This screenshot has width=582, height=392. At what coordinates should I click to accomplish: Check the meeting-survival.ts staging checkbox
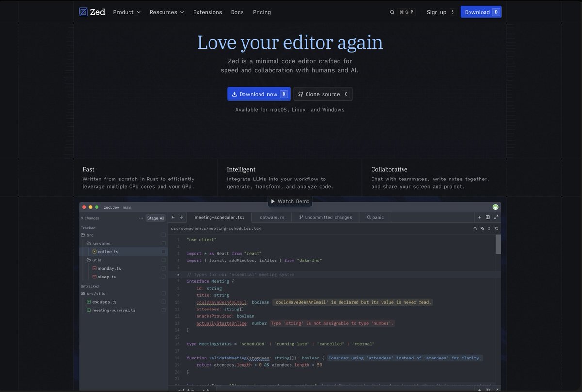tap(163, 310)
